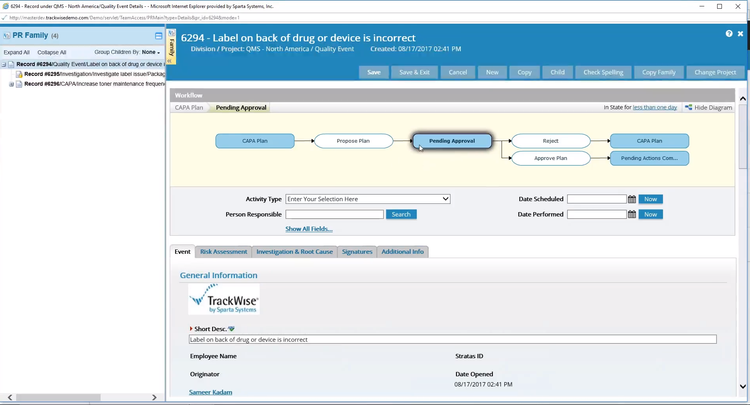Click the main pane scroll up arrow
This screenshot has width=750, height=405.
(x=742, y=99)
